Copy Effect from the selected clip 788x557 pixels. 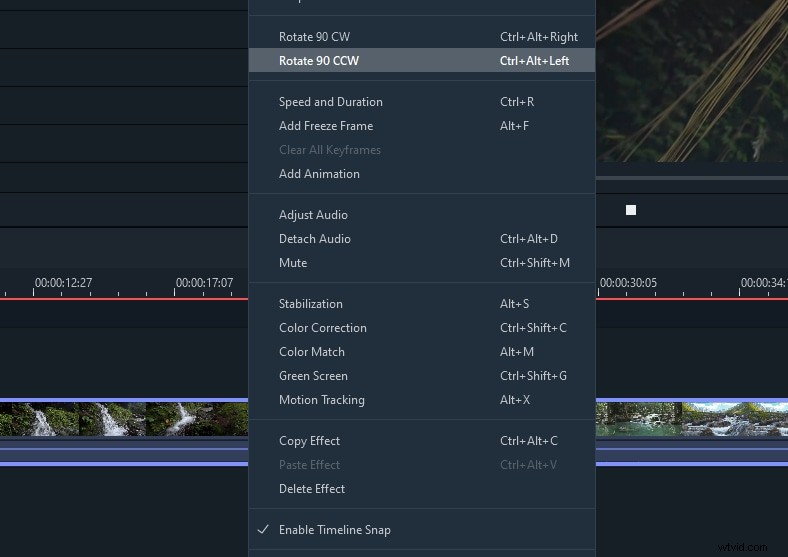click(x=309, y=441)
